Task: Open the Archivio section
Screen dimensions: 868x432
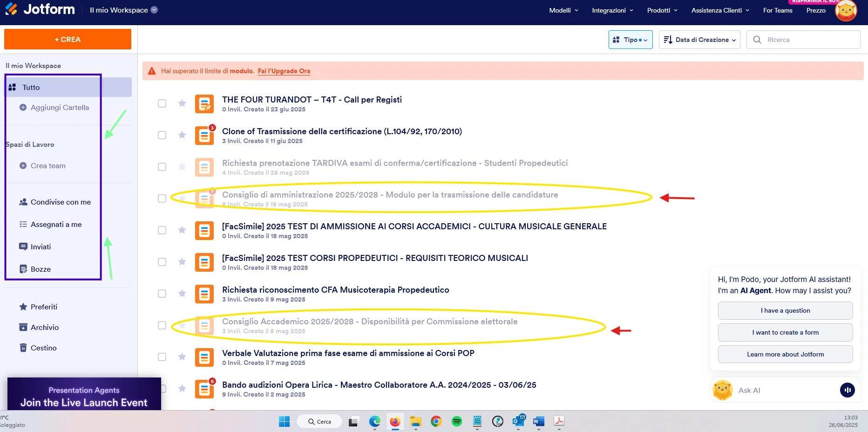Action: [x=45, y=327]
